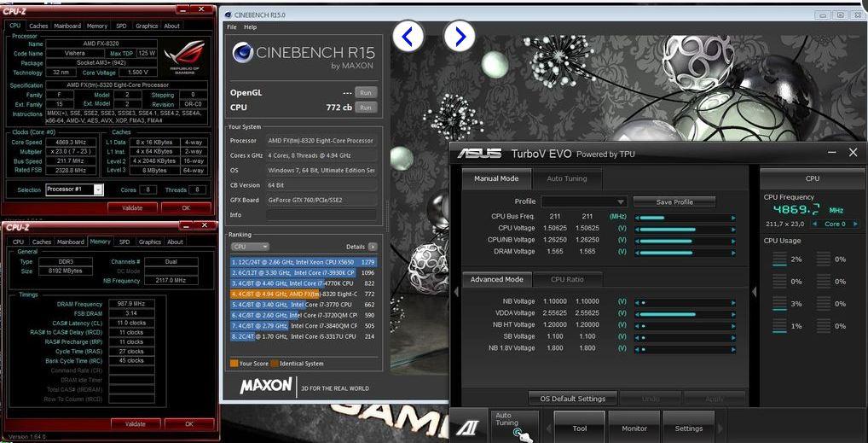Click Save Profile button in TurboV
868x443 pixels.
pyautogui.click(x=674, y=201)
